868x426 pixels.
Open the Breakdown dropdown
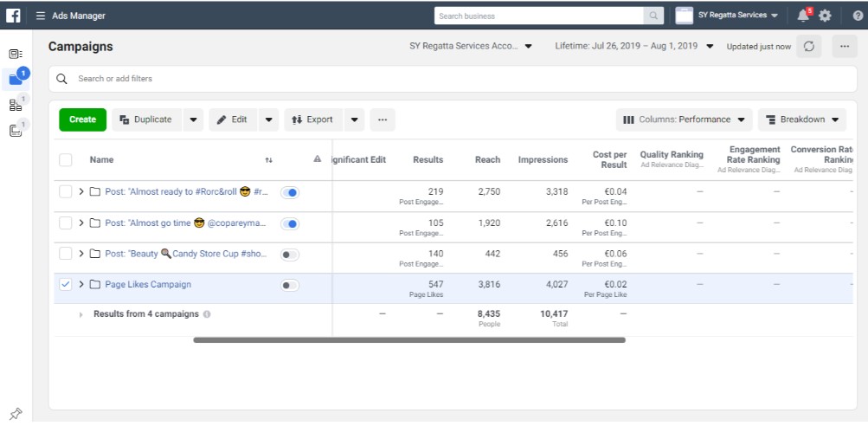tap(802, 119)
